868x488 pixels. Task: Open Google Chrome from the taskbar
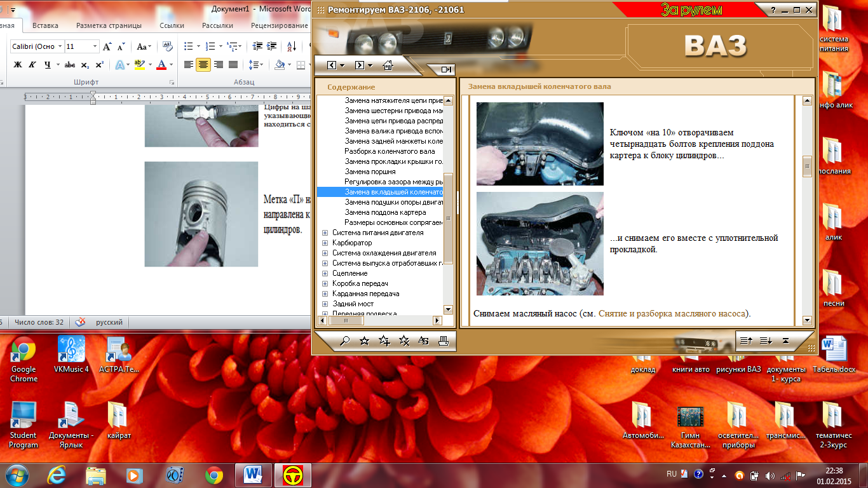coord(214,475)
